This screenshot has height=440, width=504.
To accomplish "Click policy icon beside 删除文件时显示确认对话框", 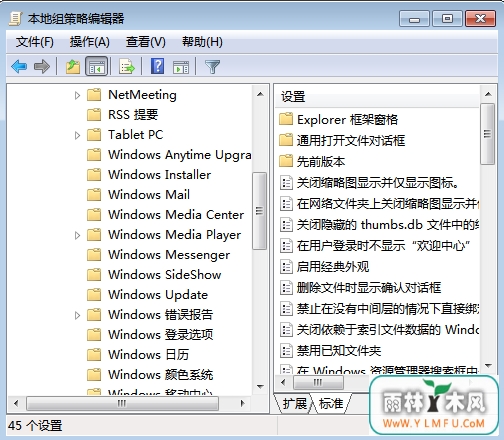I will (x=286, y=287).
